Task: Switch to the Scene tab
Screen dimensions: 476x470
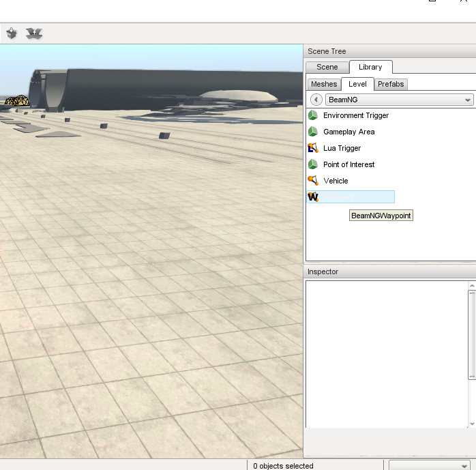Action: pyautogui.click(x=327, y=67)
